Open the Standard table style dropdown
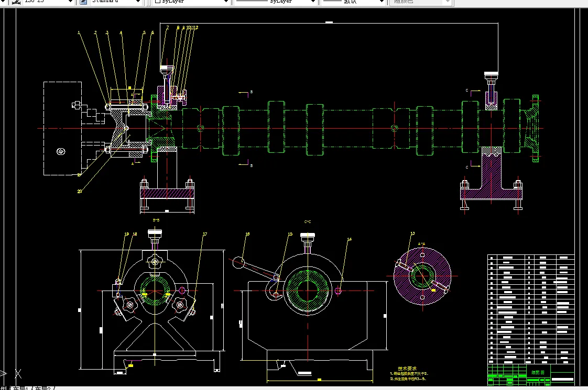 (138, 2)
